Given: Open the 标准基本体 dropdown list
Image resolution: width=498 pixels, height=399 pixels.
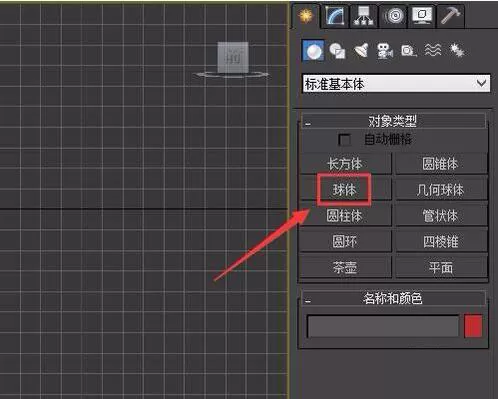Looking at the screenshot, I should 396,83.
